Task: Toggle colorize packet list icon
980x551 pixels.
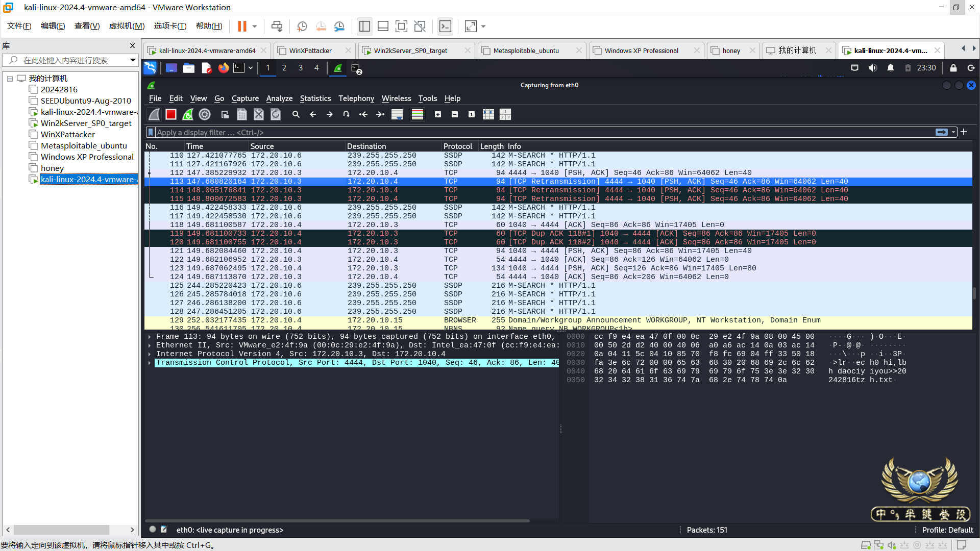Action: pyautogui.click(x=418, y=114)
